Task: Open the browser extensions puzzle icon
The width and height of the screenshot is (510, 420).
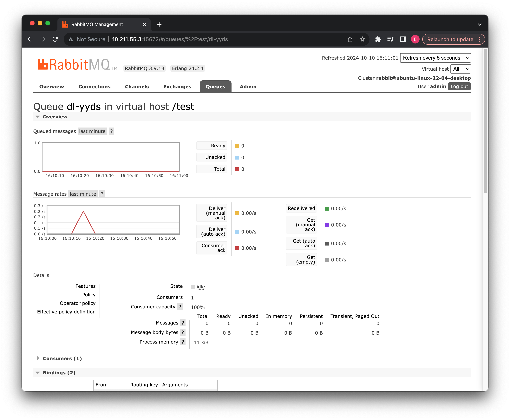Action: point(378,39)
